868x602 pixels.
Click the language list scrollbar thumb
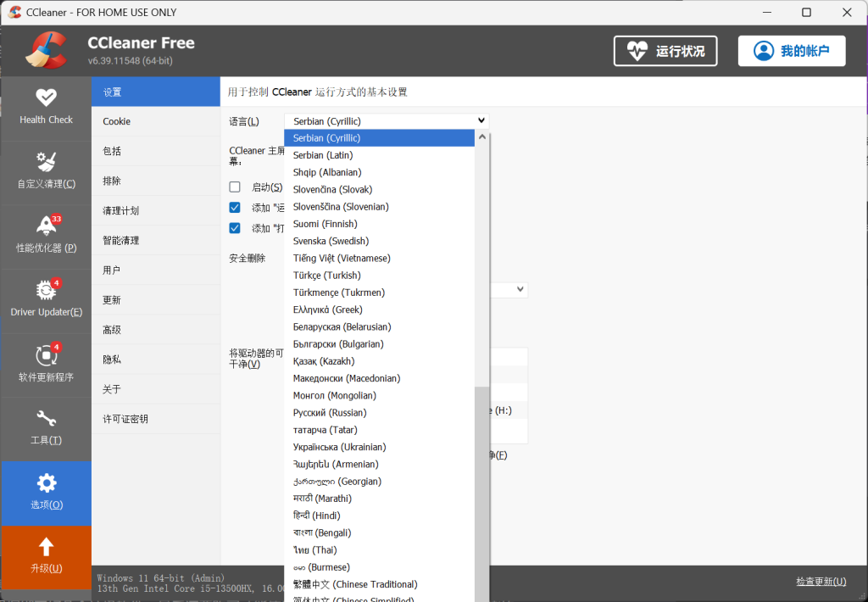click(x=481, y=492)
